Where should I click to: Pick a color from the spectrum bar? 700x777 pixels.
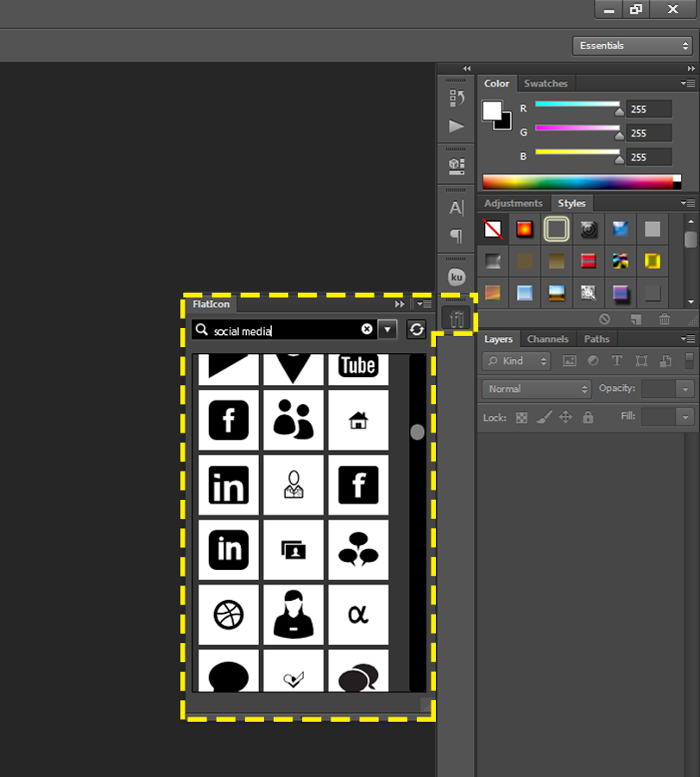[x=578, y=181]
